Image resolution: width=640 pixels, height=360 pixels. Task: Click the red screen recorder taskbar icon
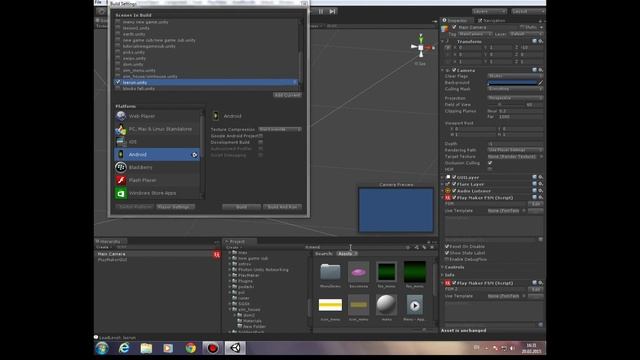(x=213, y=348)
